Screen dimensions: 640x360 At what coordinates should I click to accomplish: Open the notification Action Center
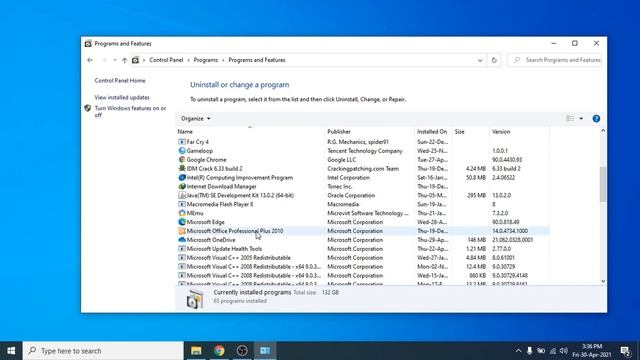625,351
